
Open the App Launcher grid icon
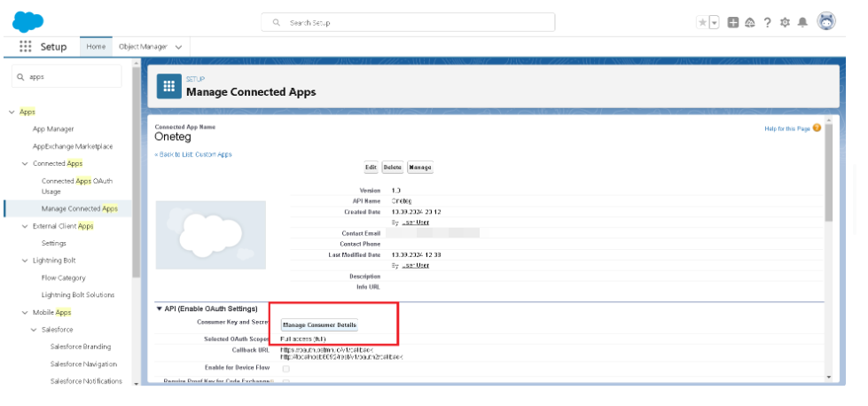[25, 47]
